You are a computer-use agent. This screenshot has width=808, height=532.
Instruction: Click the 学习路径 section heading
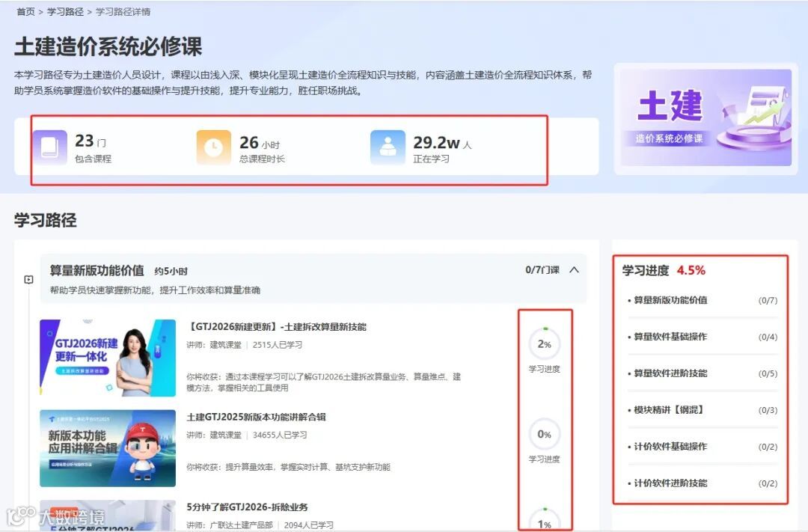tap(46, 220)
